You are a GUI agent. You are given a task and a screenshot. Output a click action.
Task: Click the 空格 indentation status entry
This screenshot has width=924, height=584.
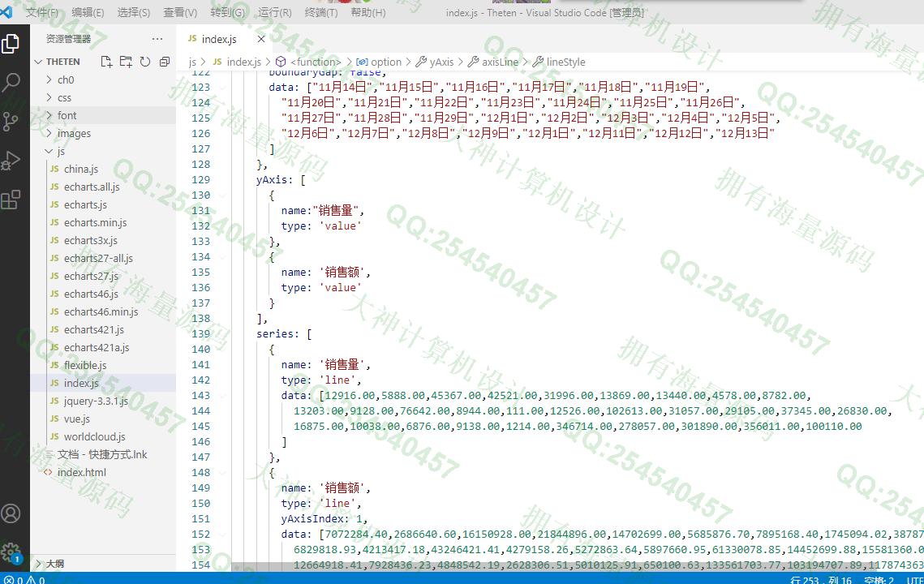[x=879, y=580]
